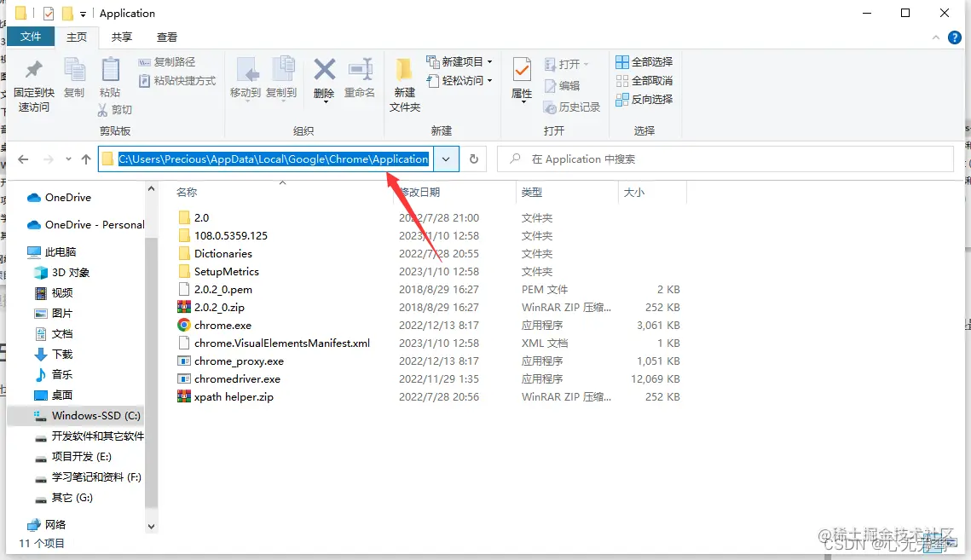This screenshot has height=560, width=971.
Task: Choose Paste Shortcut (粘贴快捷方式)
Action: 177,80
